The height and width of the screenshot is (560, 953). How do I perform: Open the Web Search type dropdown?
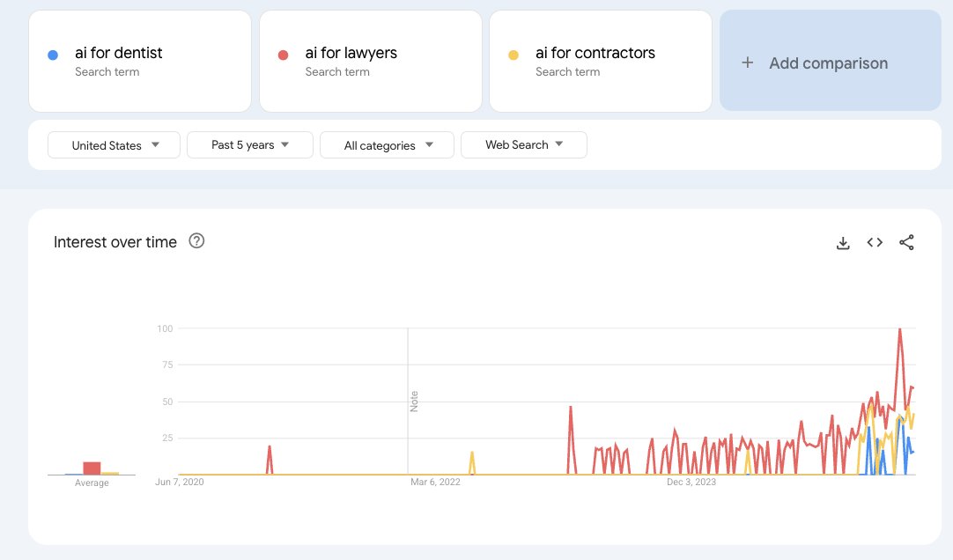coord(524,145)
